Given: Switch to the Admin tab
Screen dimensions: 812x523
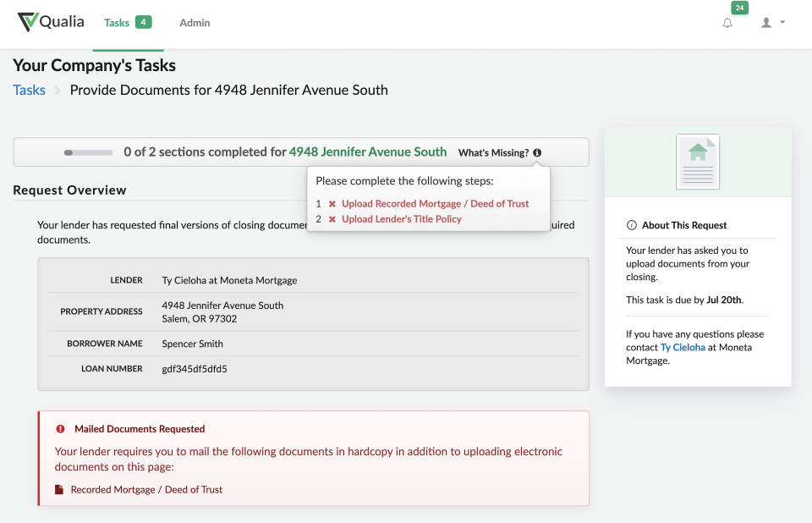Looking at the screenshot, I should [195, 23].
